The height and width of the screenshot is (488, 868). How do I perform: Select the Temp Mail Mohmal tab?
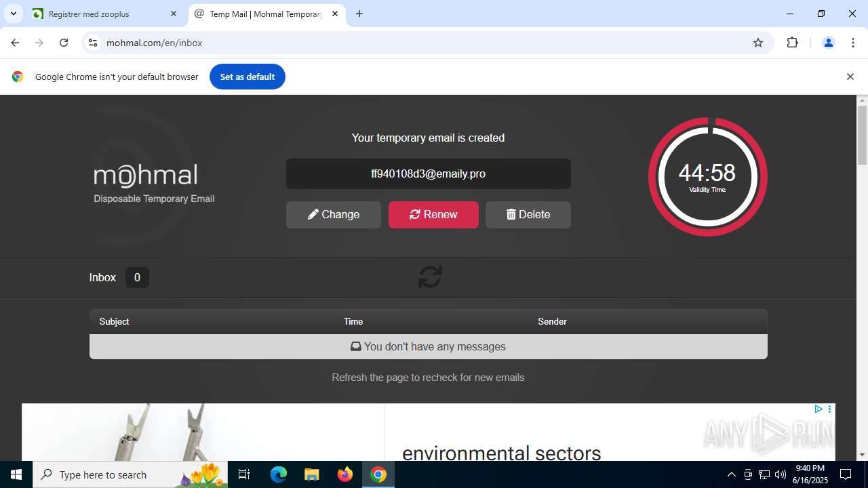click(267, 14)
